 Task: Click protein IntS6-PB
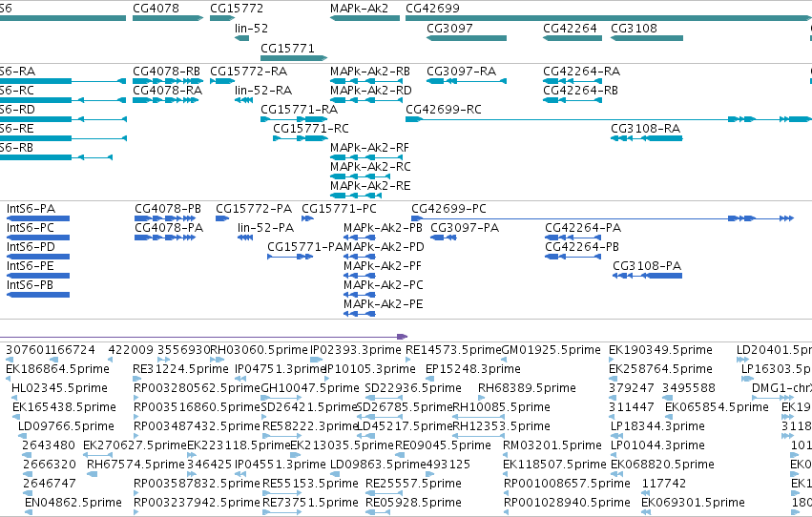pyautogui.click(x=38, y=295)
